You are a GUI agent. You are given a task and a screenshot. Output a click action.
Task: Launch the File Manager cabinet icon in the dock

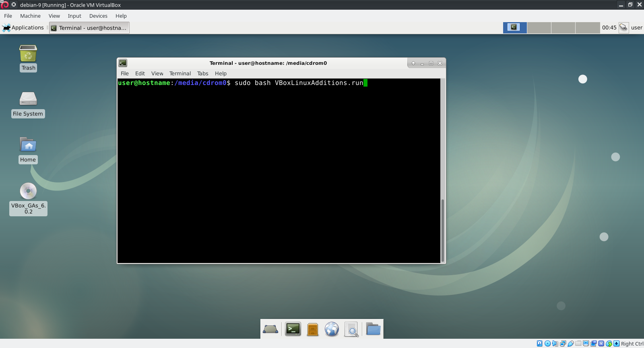[x=312, y=329]
